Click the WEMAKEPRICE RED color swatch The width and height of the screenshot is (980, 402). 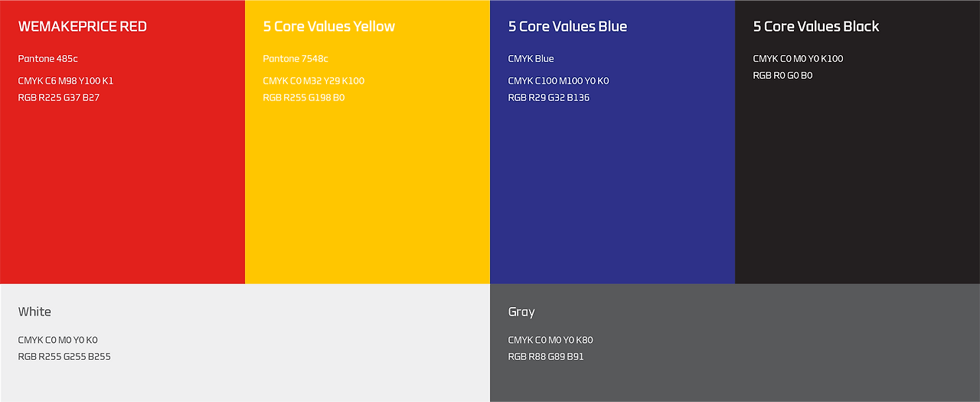pyautogui.click(x=122, y=142)
